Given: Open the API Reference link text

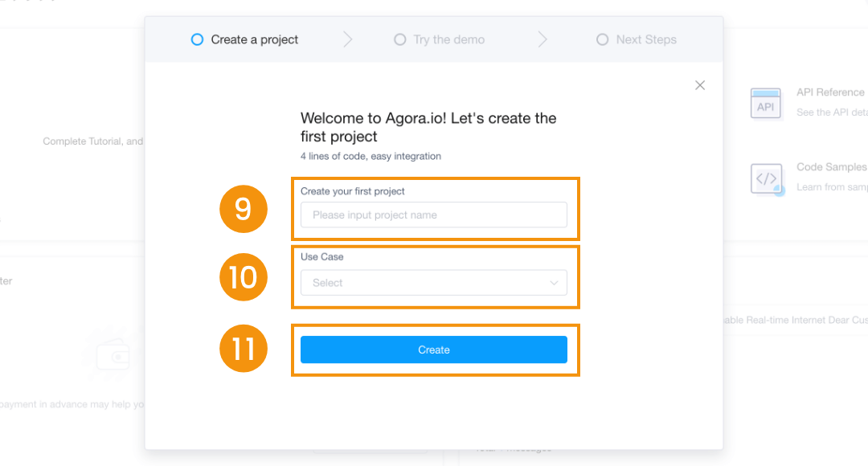Looking at the screenshot, I should (x=829, y=92).
